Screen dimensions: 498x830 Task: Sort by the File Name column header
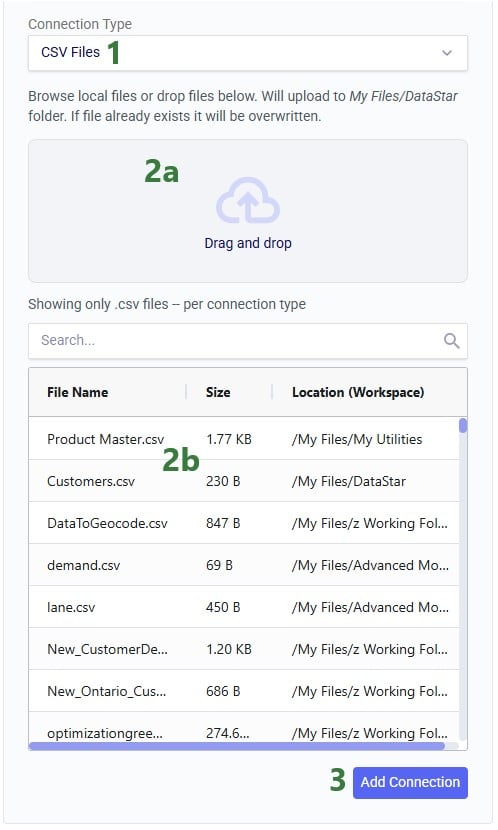point(77,392)
